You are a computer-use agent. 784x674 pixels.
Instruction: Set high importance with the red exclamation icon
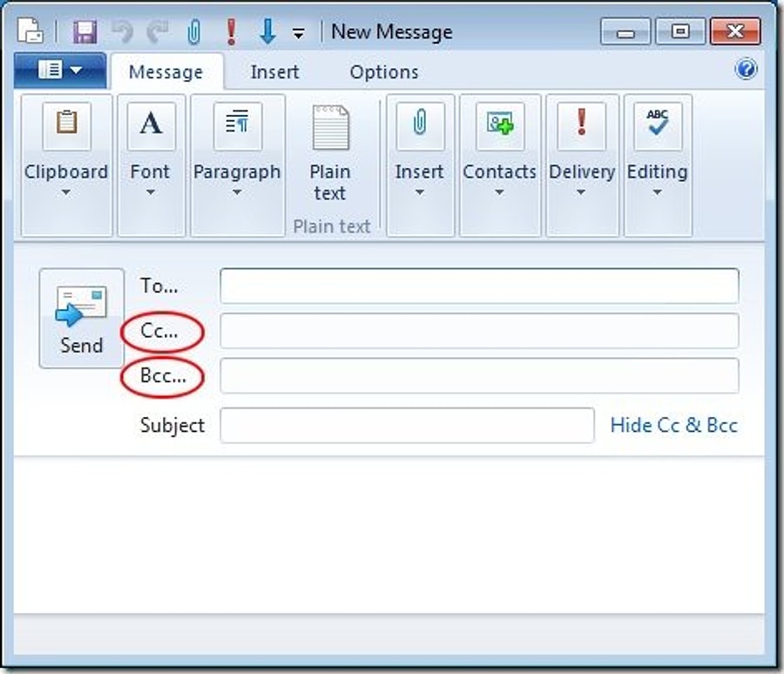click(x=231, y=32)
